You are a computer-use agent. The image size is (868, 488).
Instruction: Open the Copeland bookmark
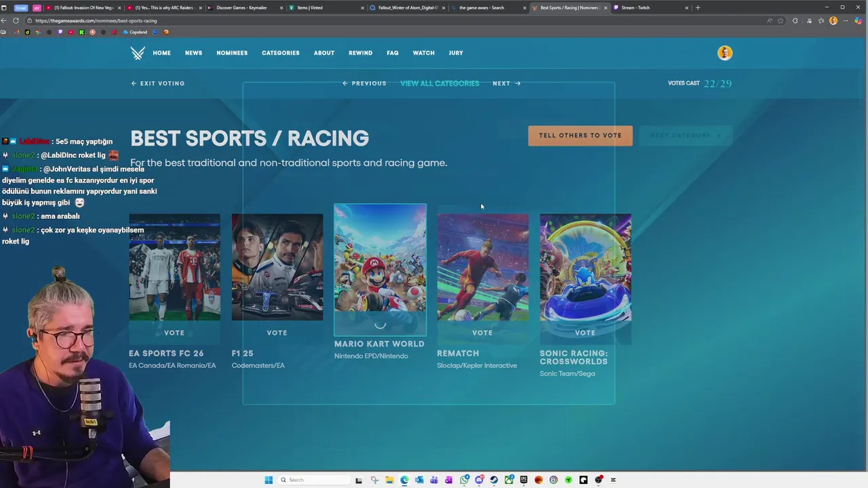135,32
